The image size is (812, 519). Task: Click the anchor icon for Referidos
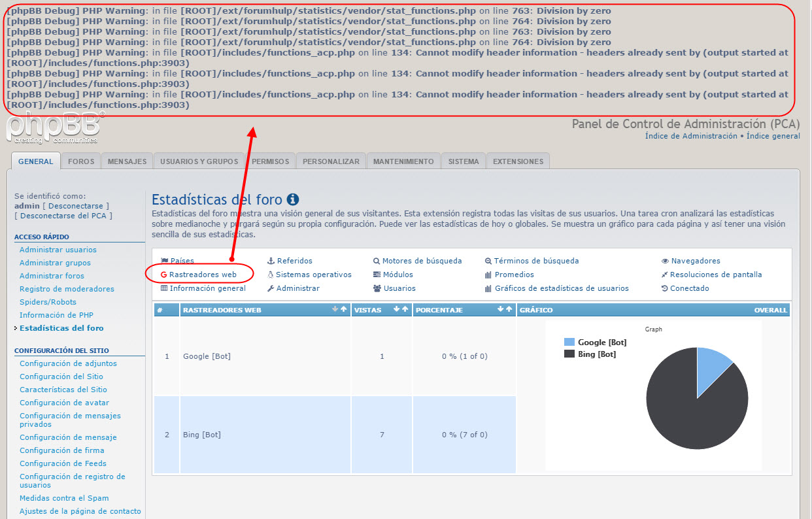271,261
